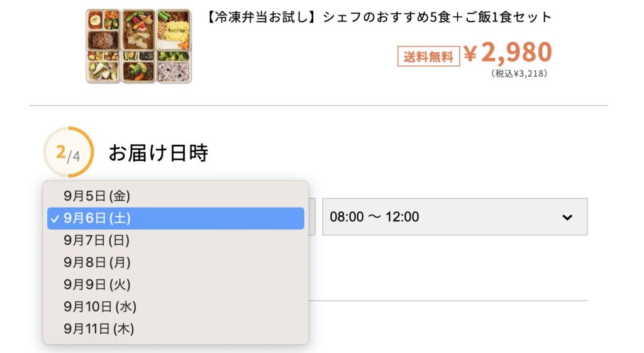This screenshot has width=644, height=353.
Task: Click the ¥2,980 price
Action: click(516, 53)
